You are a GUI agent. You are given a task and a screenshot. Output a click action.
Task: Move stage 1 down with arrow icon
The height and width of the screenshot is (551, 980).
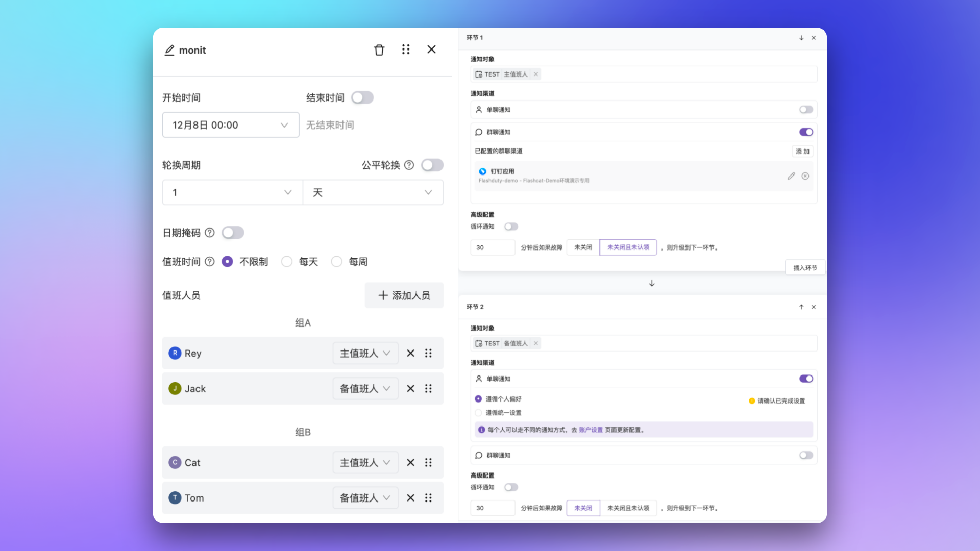click(801, 38)
